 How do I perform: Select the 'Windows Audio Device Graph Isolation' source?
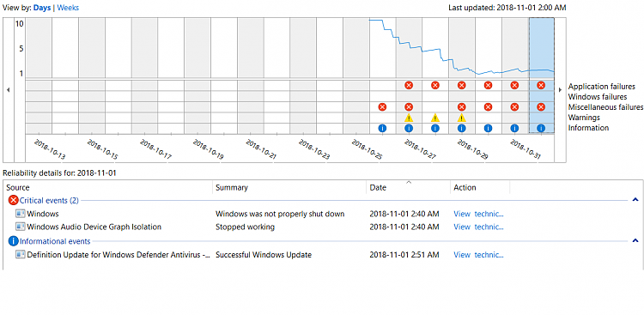coord(94,227)
